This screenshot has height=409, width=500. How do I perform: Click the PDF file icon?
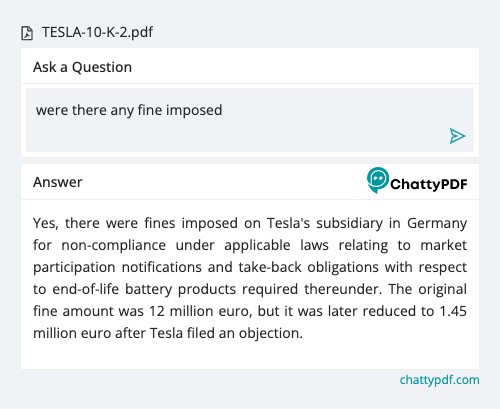27,33
